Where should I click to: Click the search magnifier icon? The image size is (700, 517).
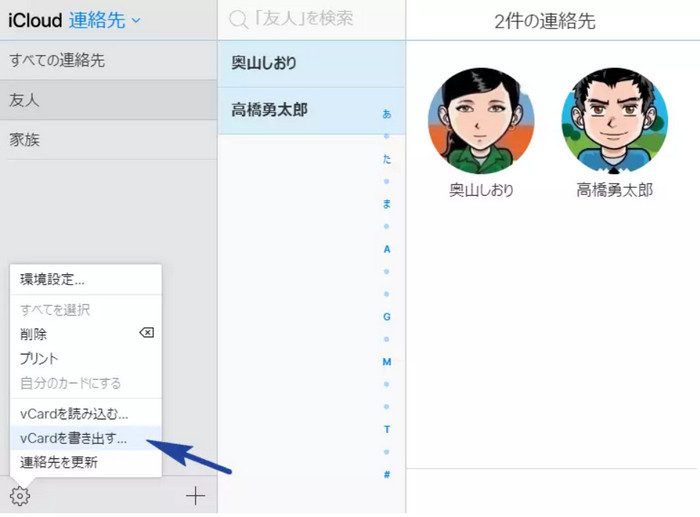[238, 20]
